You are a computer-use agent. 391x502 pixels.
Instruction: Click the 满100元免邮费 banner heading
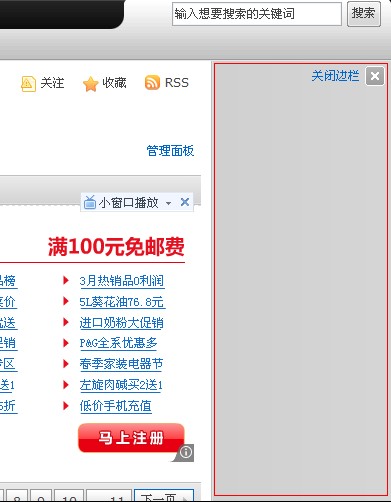[116, 247]
